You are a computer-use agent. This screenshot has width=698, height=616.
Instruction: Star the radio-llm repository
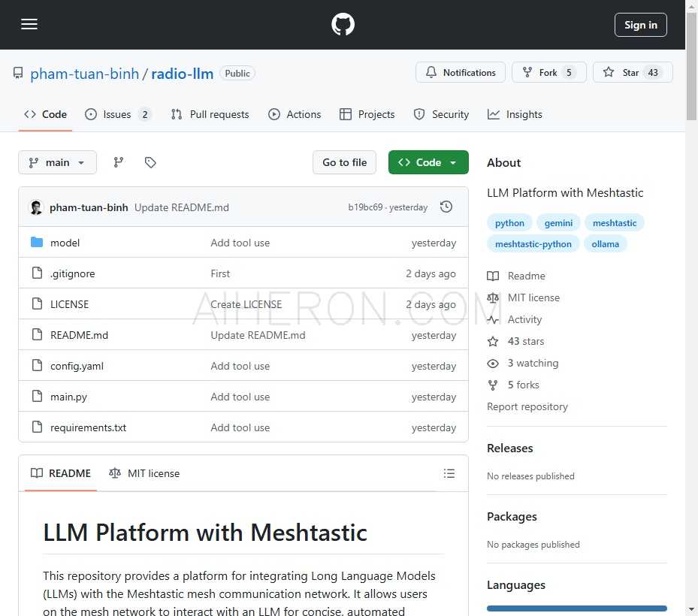633,73
